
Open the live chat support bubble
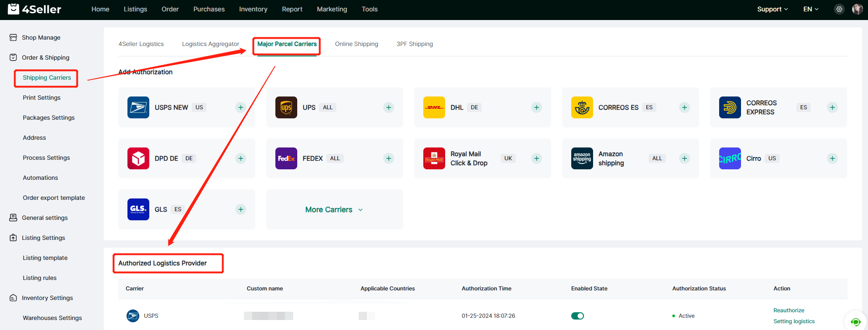coord(856,321)
